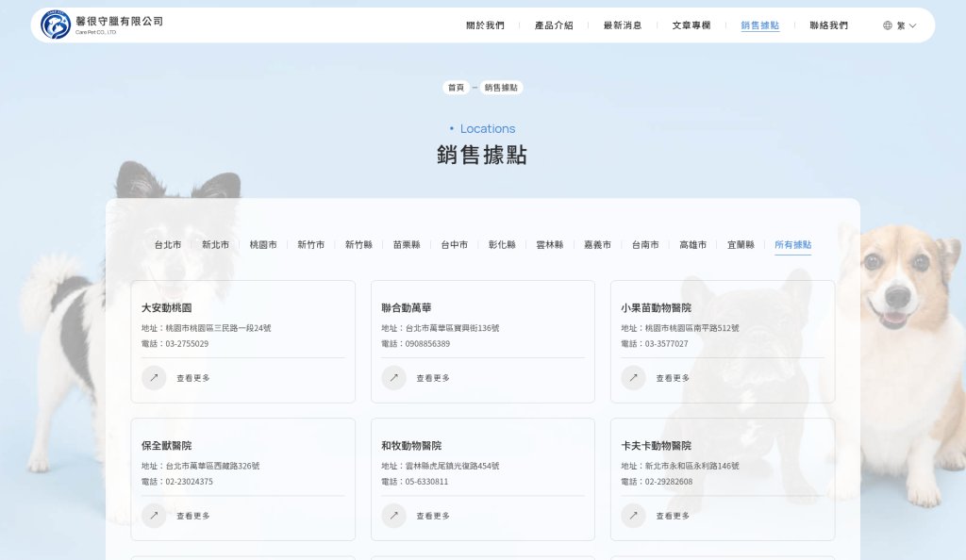Click address 新北市永和區永利路146號
966x560 pixels.
point(691,466)
